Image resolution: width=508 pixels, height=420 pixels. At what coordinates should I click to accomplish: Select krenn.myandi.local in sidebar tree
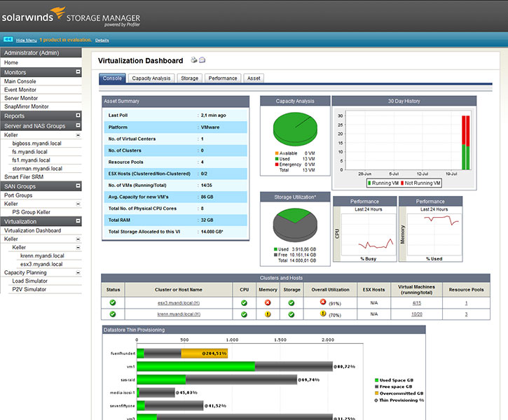point(42,256)
